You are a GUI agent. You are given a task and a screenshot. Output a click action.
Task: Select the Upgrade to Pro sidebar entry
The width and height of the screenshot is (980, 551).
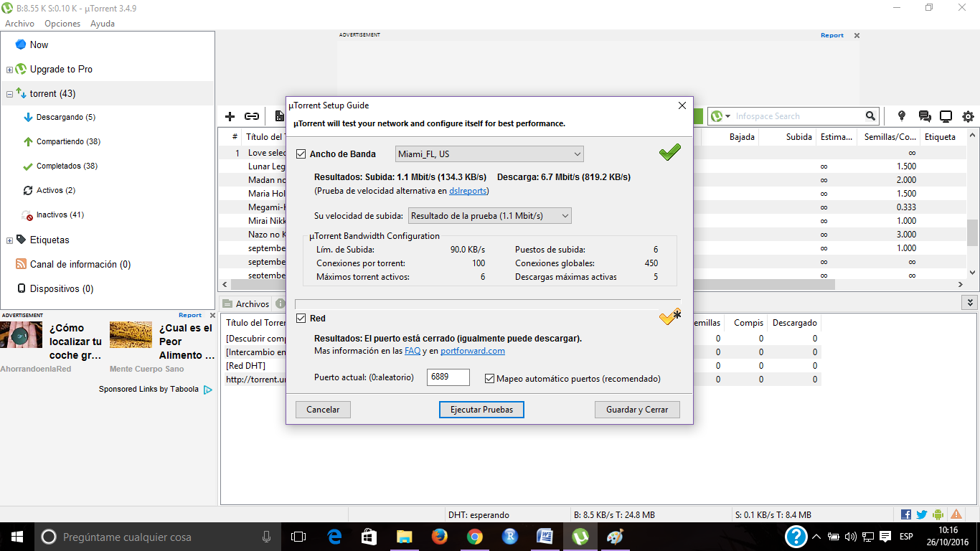61,69
